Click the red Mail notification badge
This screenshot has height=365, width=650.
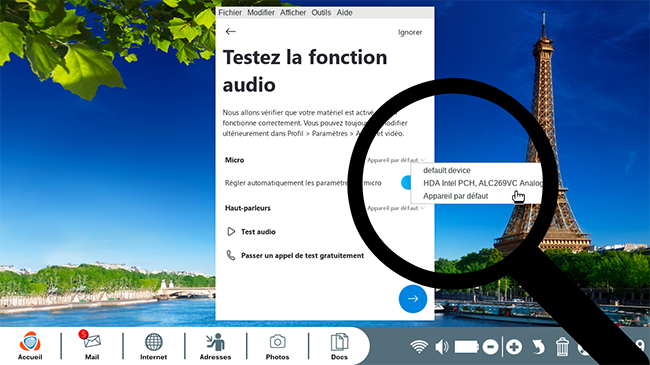pyautogui.click(x=83, y=334)
